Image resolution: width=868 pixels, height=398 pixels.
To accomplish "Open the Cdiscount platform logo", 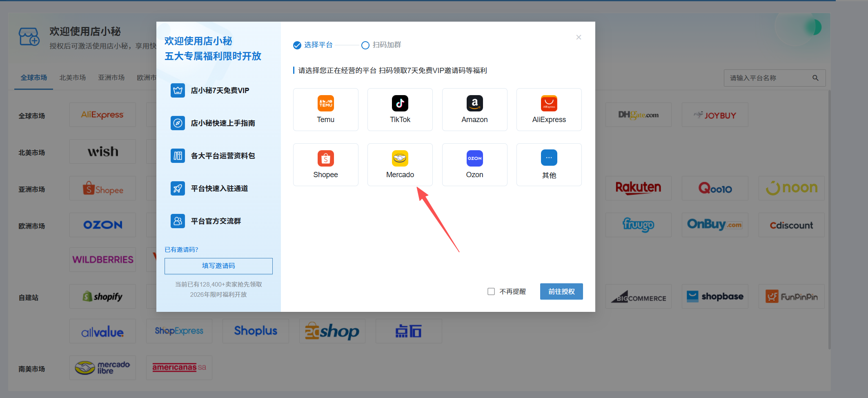I will point(791,225).
